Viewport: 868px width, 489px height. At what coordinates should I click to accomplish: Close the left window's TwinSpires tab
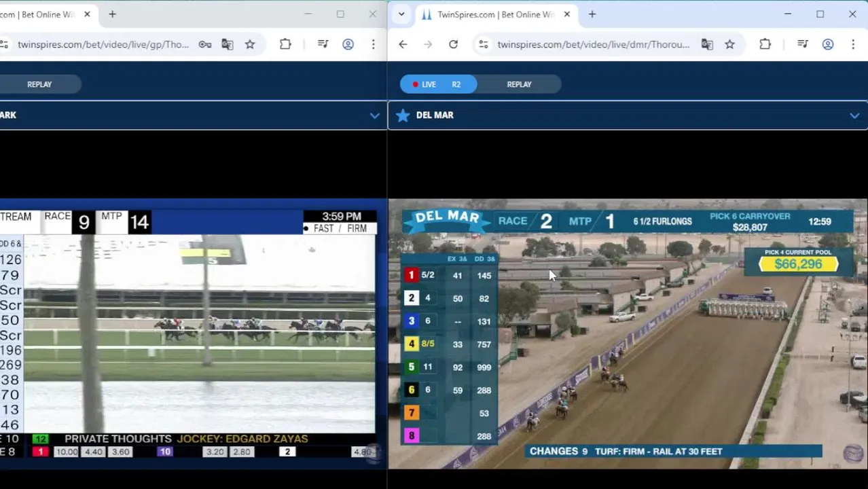pyautogui.click(x=87, y=14)
